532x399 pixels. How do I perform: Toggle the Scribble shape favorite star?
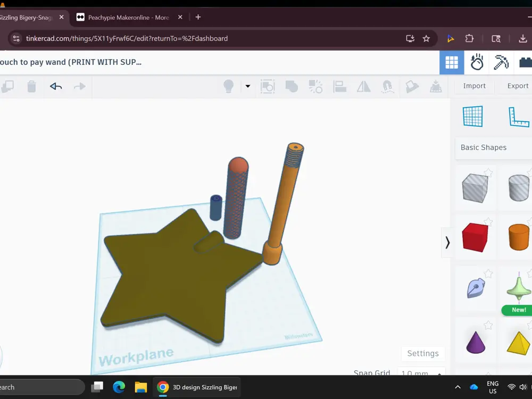[488, 273]
